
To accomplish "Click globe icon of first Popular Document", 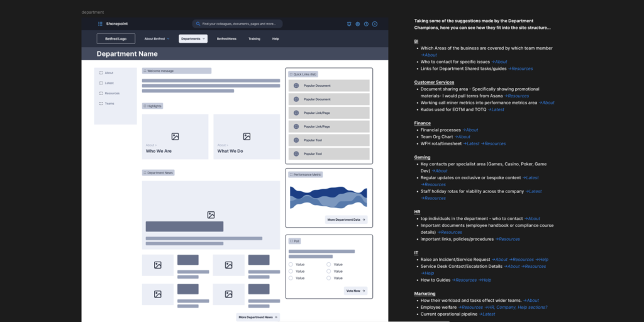I will click(x=296, y=86).
